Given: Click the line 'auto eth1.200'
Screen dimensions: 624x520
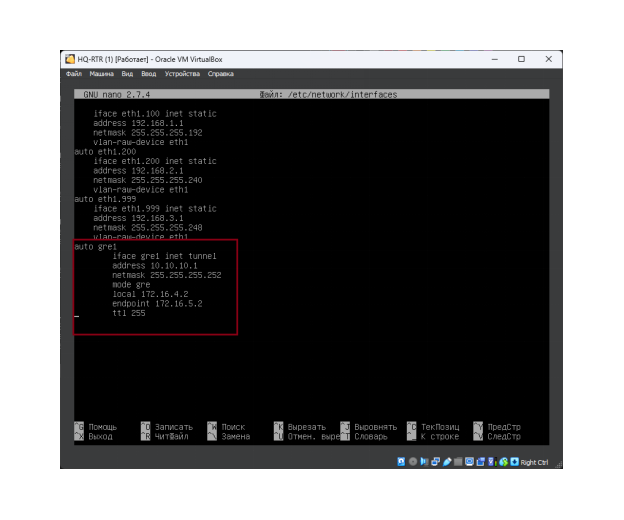Looking at the screenshot, I should (105, 152).
